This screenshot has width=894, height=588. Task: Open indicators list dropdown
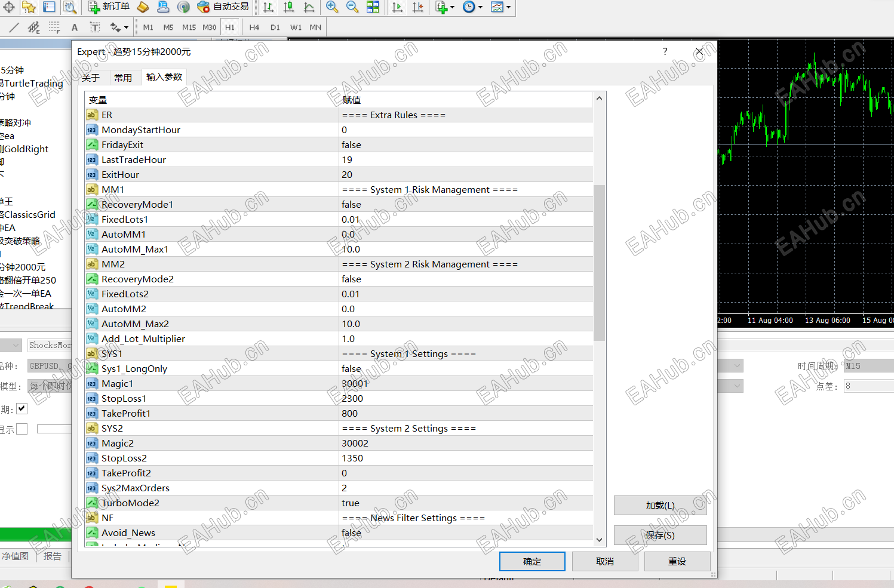(x=446, y=7)
